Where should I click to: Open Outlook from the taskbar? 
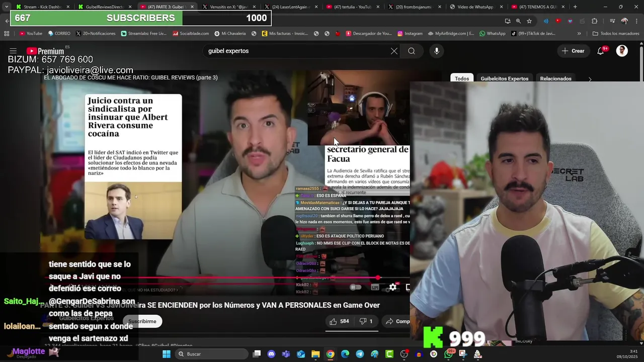(301, 354)
